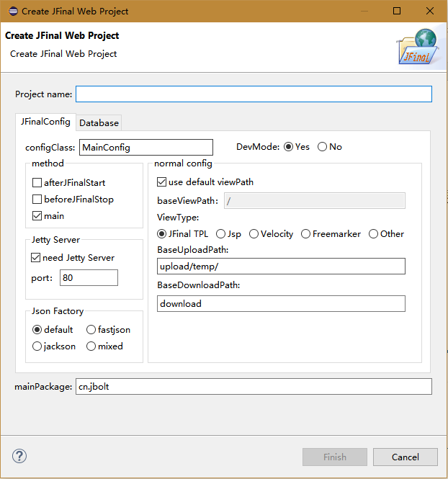
Task: Switch to the Database tab
Action: coord(99,122)
